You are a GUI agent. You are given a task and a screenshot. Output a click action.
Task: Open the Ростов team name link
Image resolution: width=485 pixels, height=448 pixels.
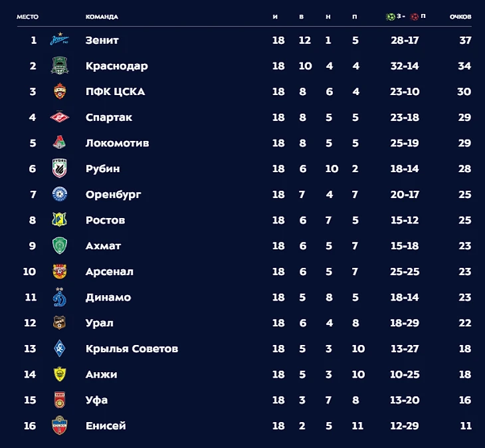105,220
